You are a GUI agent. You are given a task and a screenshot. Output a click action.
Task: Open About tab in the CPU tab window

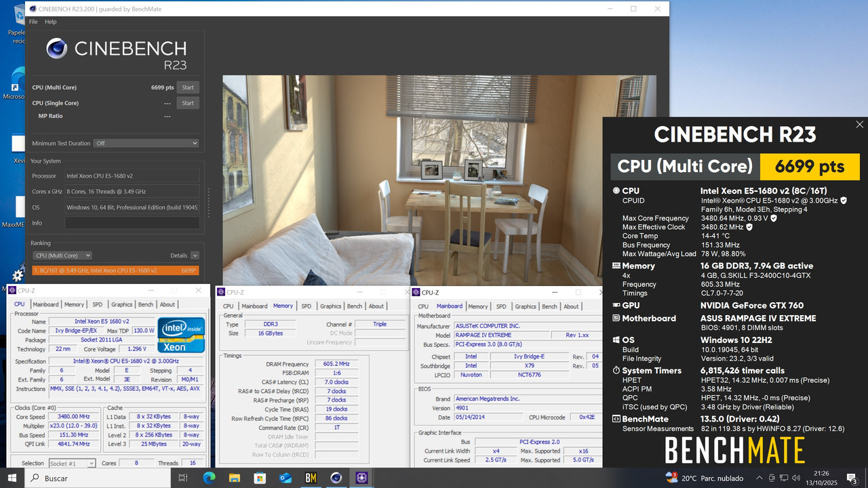pyautogui.click(x=167, y=304)
